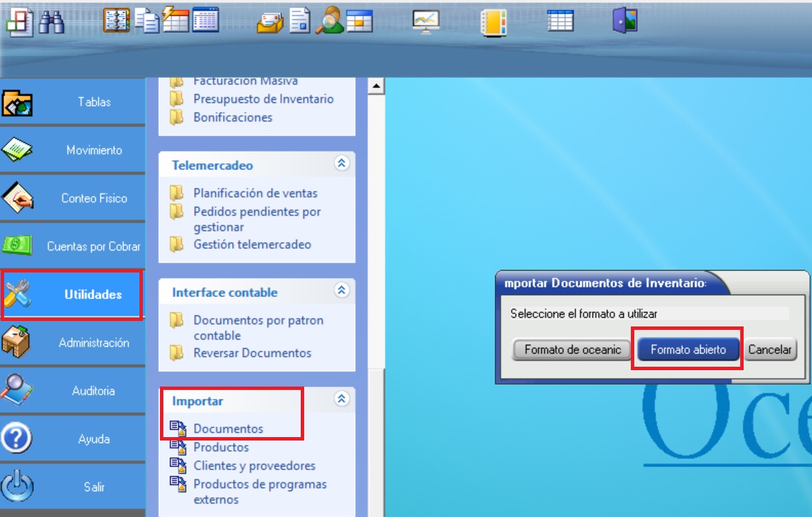Click the user search magnifier icon
The height and width of the screenshot is (517, 812).
pyautogui.click(x=329, y=21)
